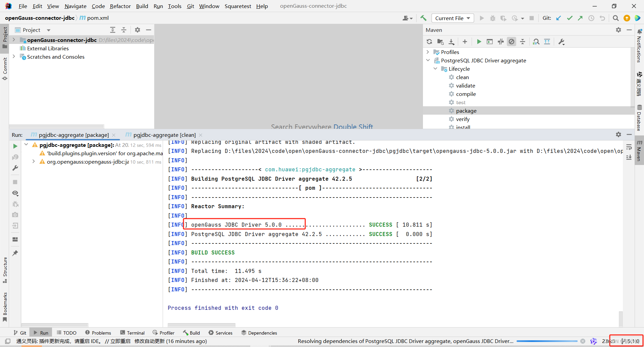Click Git push arrow icon
This screenshot has width=644, height=347.
[x=580, y=18]
